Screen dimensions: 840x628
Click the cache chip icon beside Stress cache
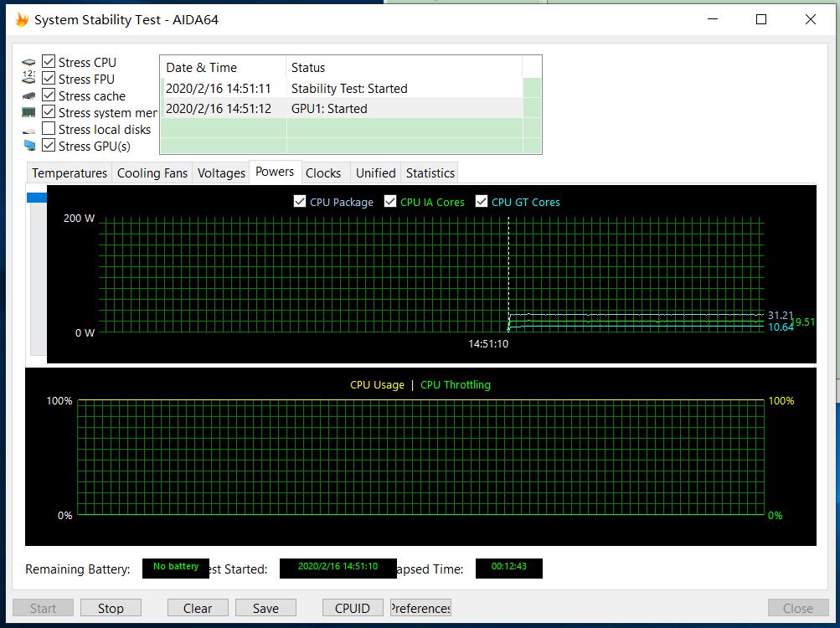pyautogui.click(x=28, y=96)
